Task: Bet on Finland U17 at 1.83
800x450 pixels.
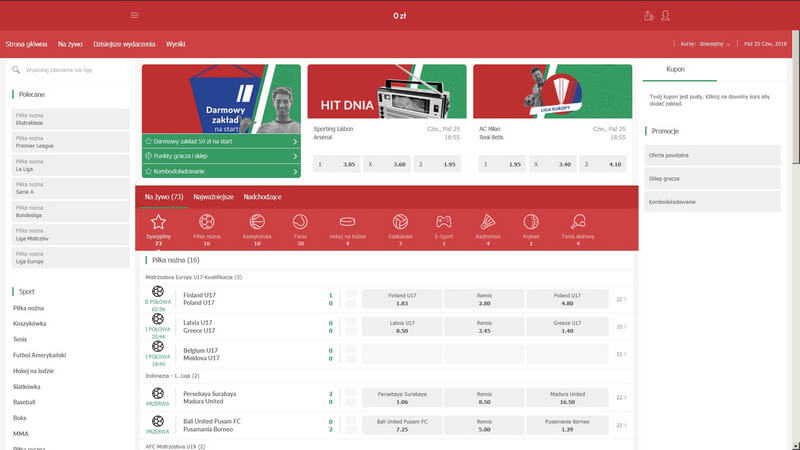Action: [x=402, y=299]
